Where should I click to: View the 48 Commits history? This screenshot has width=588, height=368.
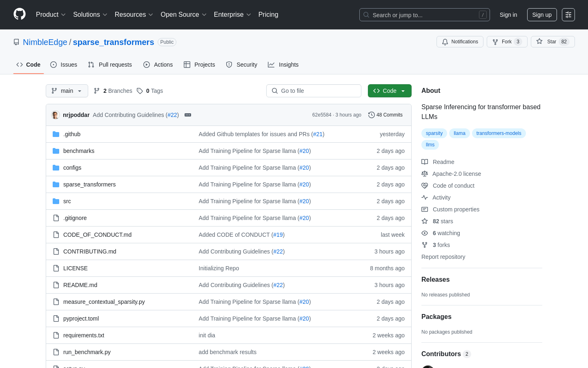click(x=385, y=115)
